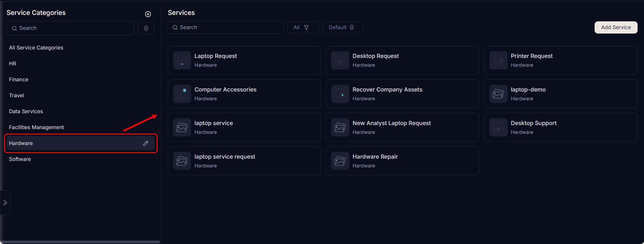The width and height of the screenshot is (644, 244).
Task: Open the All filter dropdown
Action: tap(303, 27)
